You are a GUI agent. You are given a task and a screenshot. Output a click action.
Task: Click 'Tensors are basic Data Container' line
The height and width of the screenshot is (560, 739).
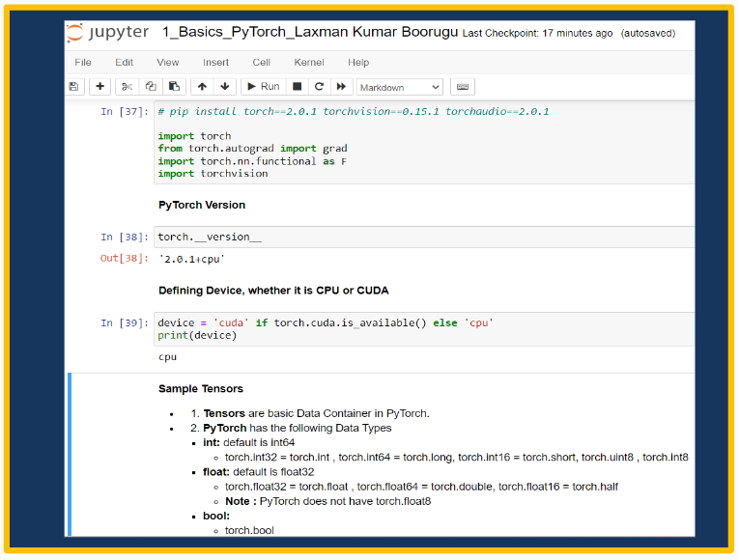pos(310,413)
